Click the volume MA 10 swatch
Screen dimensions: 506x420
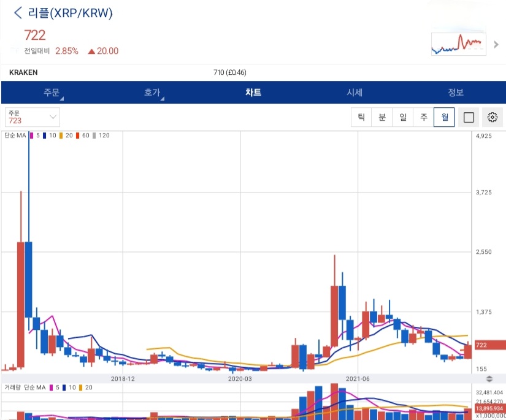(x=64, y=388)
